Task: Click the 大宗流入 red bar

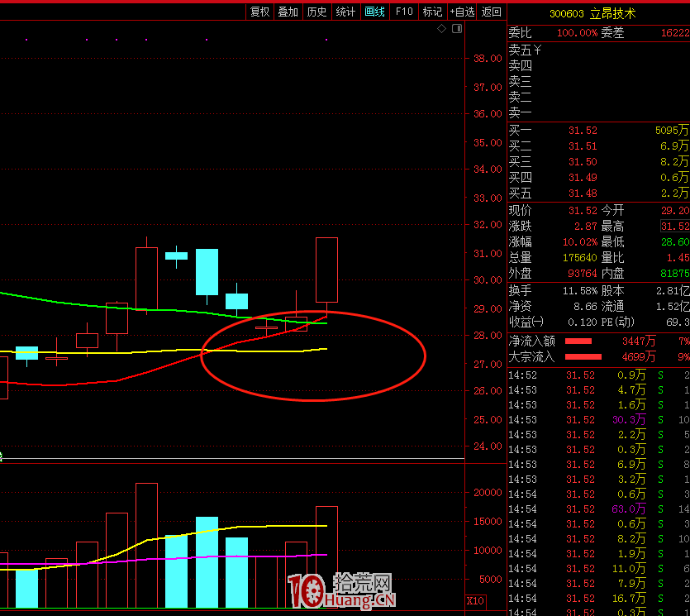Action: pyautogui.click(x=583, y=357)
